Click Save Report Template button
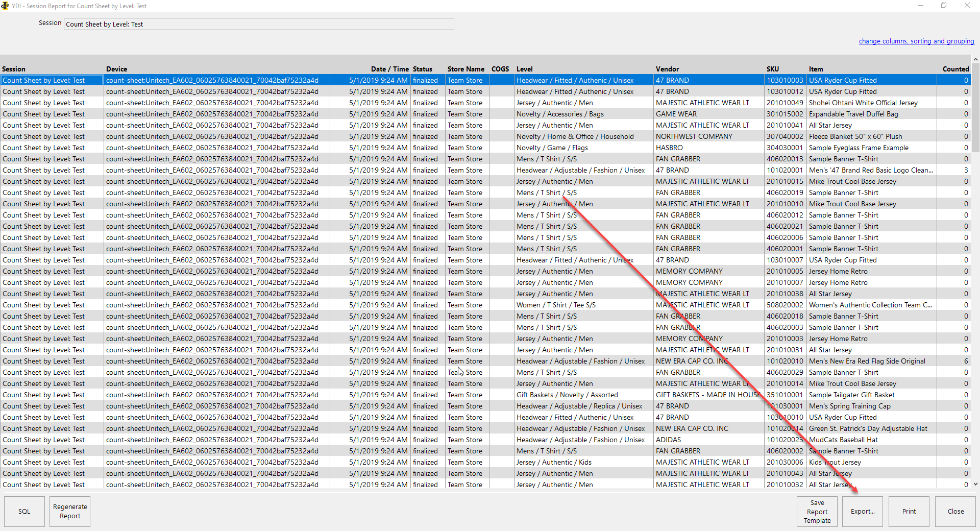The image size is (980, 531). point(817,511)
